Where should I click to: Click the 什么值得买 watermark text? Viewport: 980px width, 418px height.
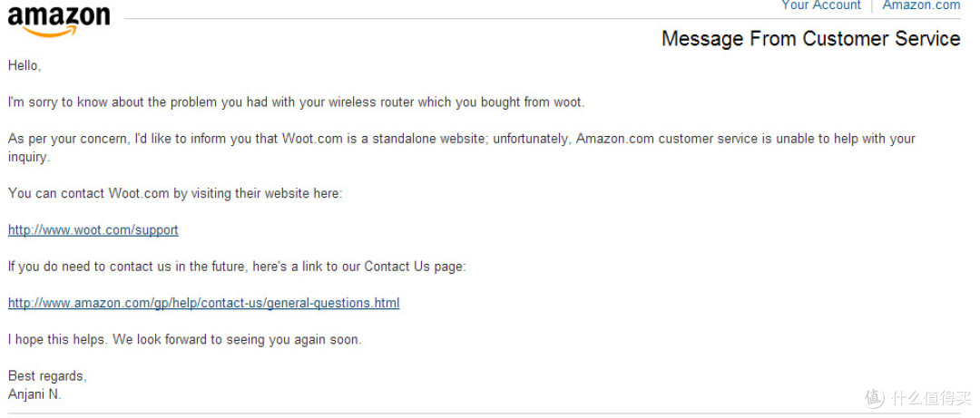932,399
